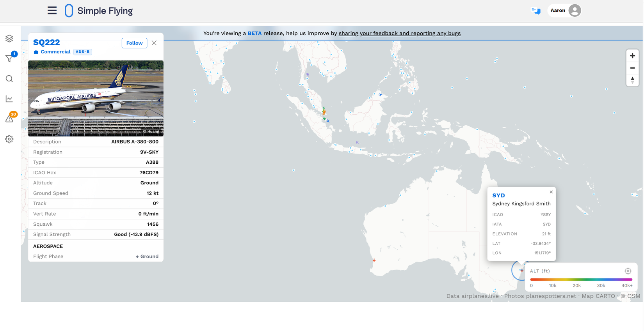Click Sydney Kingsford Smith airport name
Viewport: 644px width, 331px height.
521,204
